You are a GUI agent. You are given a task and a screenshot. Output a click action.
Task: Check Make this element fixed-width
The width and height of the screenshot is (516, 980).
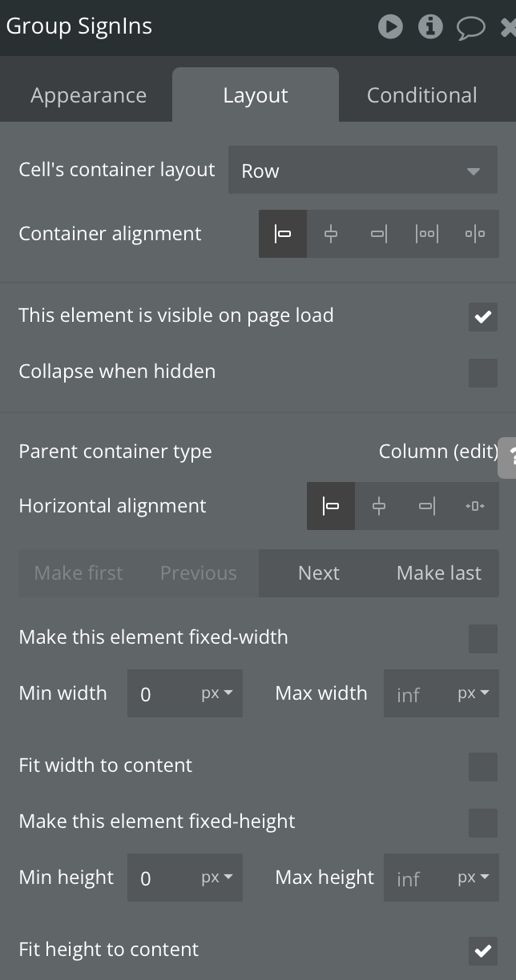(482, 639)
